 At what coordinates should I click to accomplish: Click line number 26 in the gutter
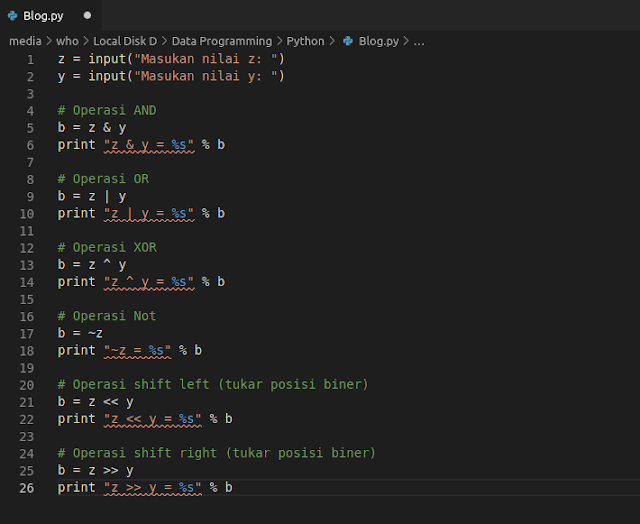pos(27,488)
